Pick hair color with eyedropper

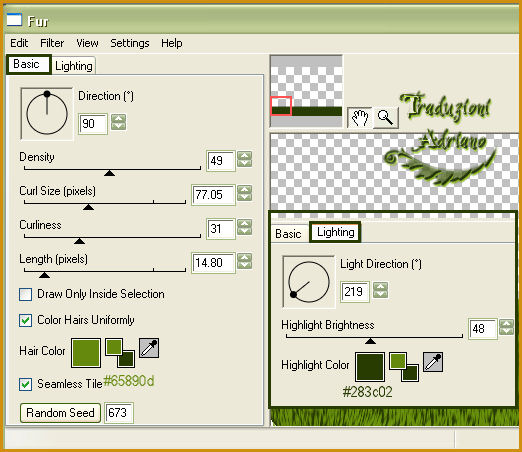(x=149, y=348)
